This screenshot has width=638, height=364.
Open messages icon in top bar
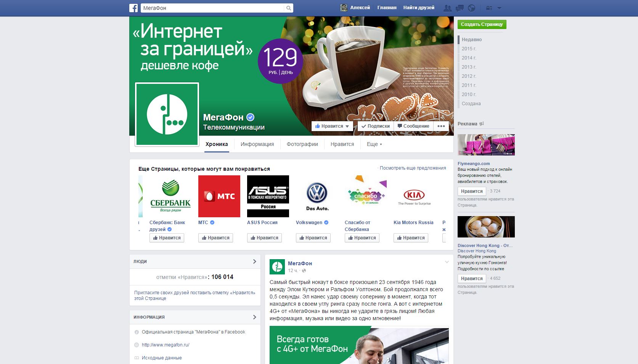coord(460,8)
